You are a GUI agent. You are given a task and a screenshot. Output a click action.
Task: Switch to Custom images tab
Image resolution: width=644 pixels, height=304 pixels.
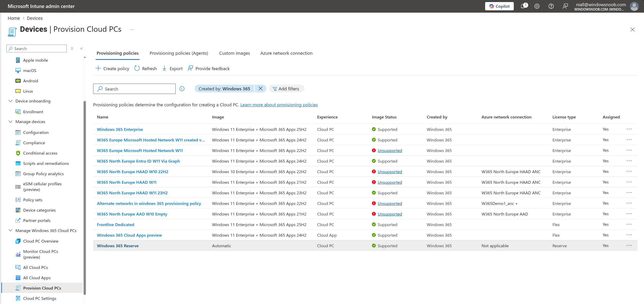coord(234,53)
